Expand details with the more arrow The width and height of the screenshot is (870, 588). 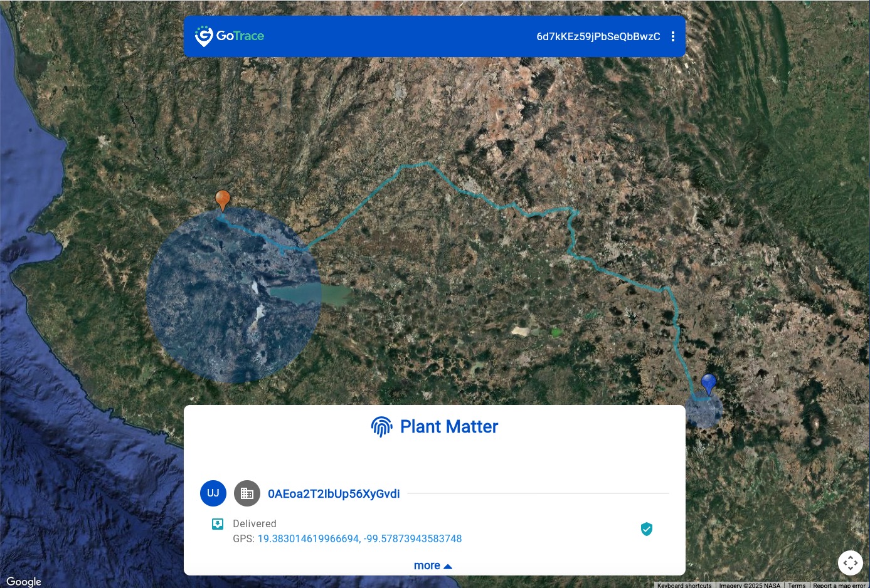433,565
